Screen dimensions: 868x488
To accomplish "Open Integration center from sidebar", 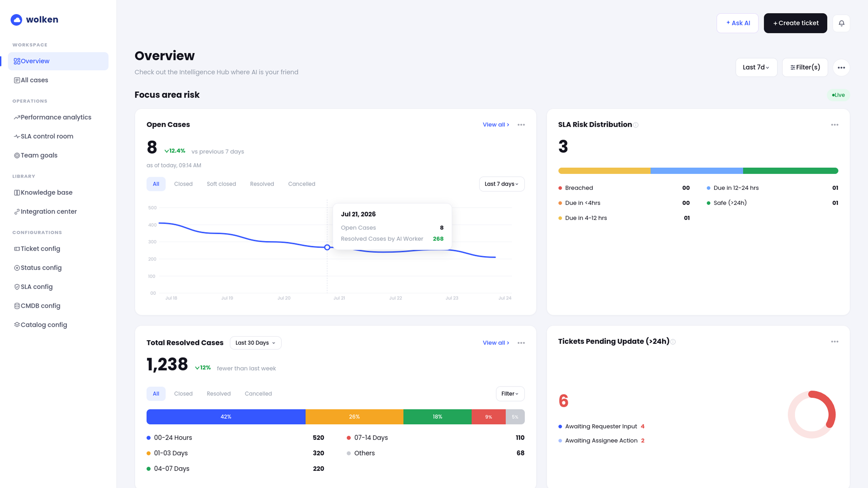I will pyautogui.click(x=58, y=212).
